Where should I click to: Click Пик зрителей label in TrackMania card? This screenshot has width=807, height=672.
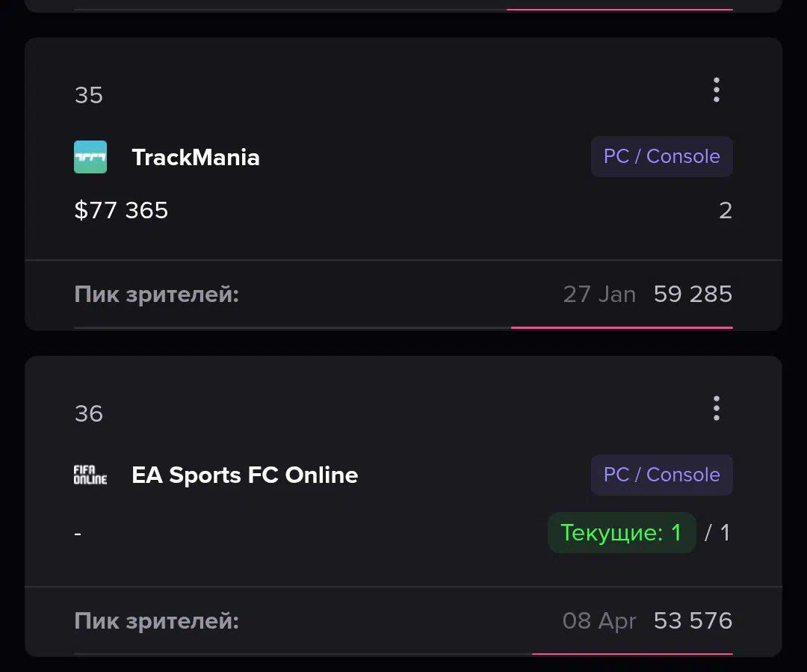coord(156,295)
